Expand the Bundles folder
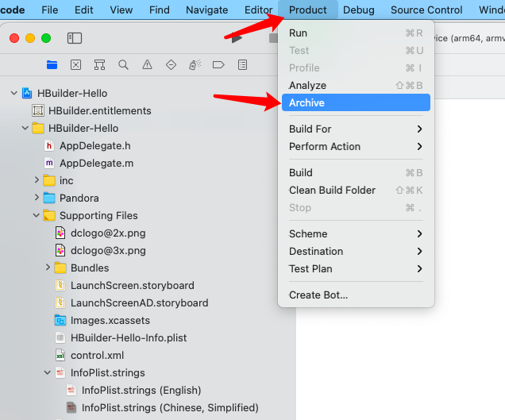The width and height of the screenshot is (505, 420). pos(48,267)
